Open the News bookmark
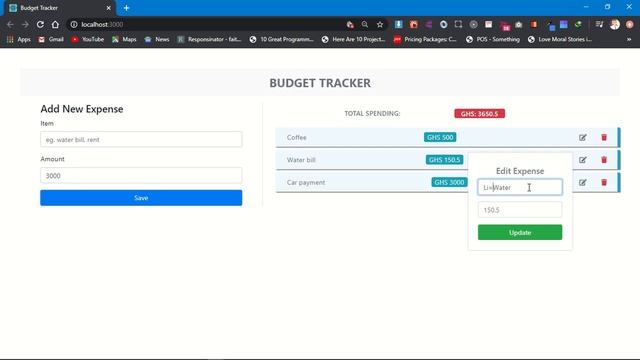Screen dimensions: 640x360 [x=157, y=39]
